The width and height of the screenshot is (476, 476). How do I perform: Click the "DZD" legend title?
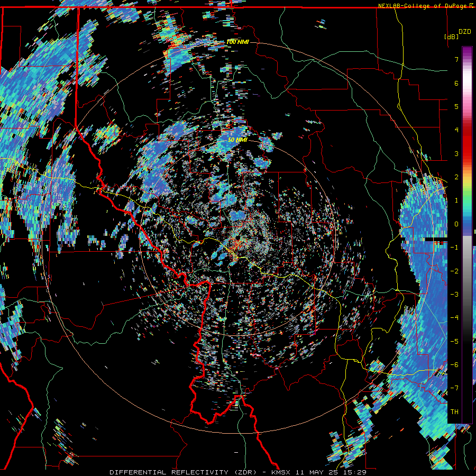464,32
